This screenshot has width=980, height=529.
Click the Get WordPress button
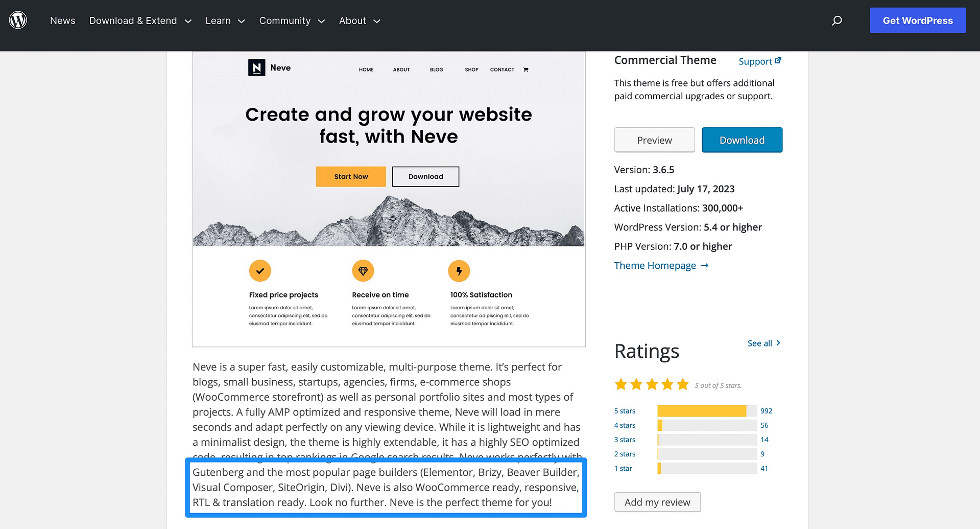917,20
